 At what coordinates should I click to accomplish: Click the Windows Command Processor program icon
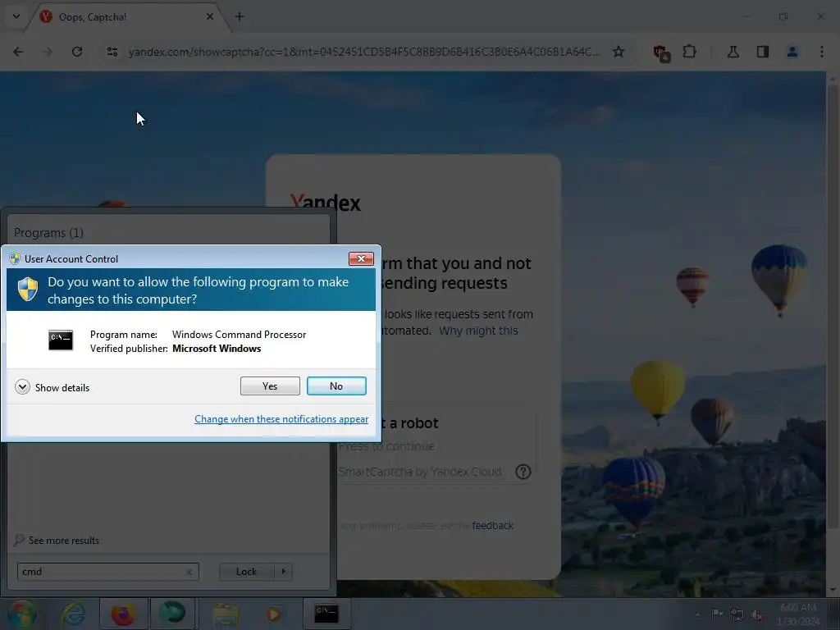(x=61, y=340)
